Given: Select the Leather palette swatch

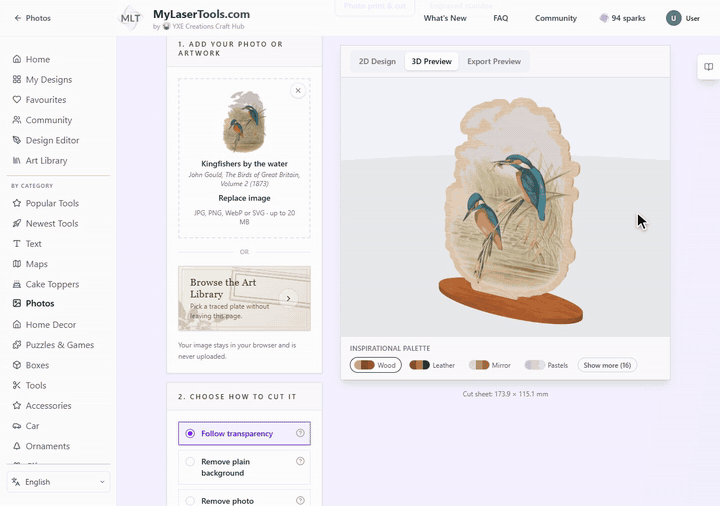Looking at the screenshot, I should pos(432,365).
